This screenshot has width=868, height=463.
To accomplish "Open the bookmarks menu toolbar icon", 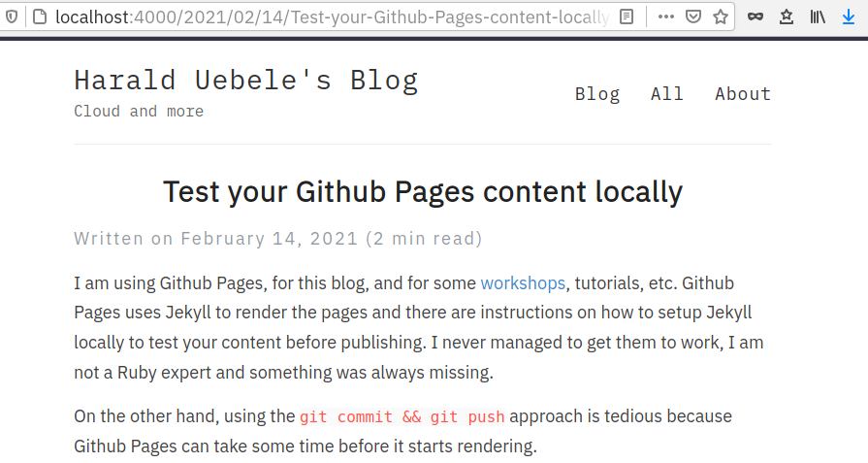I will [x=787, y=17].
